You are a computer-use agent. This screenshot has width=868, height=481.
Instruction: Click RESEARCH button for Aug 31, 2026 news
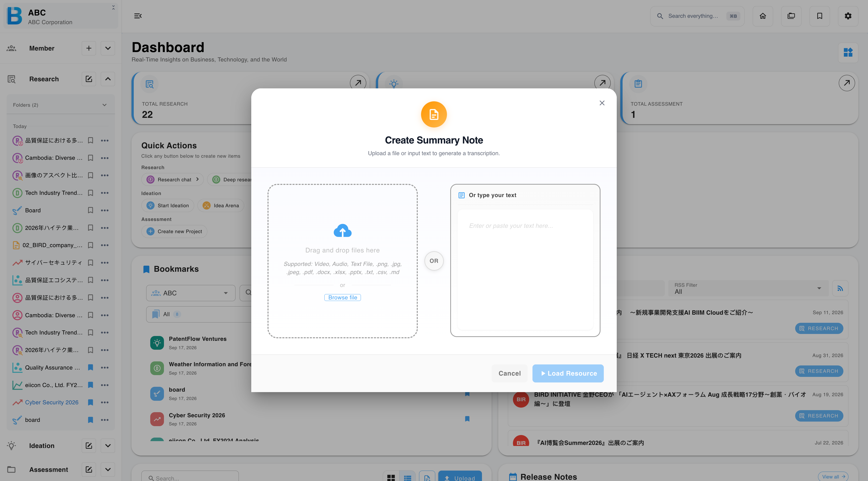[819, 371]
